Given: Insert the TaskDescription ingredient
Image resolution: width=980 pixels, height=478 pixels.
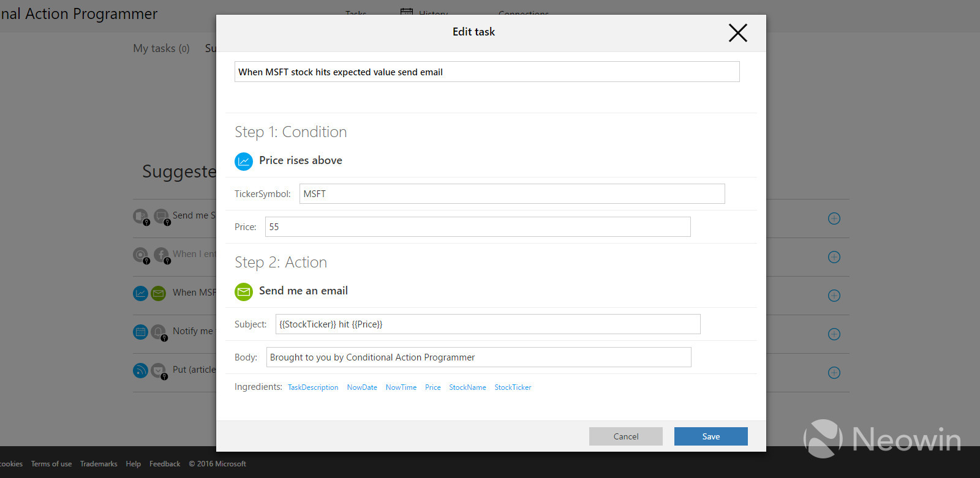Looking at the screenshot, I should point(313,387).
